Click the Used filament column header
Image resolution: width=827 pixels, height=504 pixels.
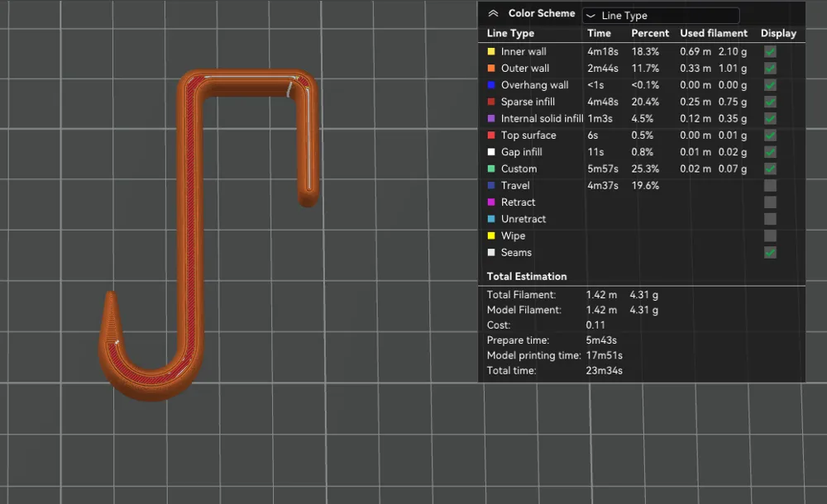714,33
